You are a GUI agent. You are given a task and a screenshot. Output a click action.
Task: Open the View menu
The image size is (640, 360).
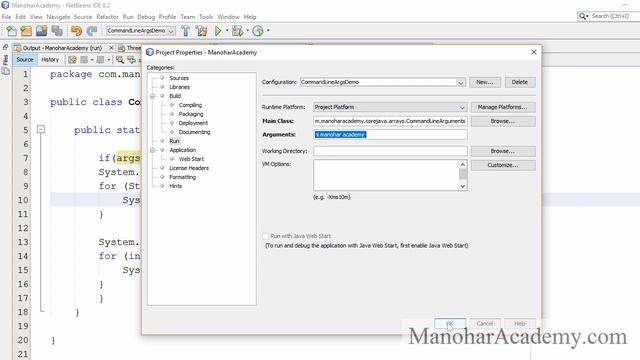click(36, 17)
